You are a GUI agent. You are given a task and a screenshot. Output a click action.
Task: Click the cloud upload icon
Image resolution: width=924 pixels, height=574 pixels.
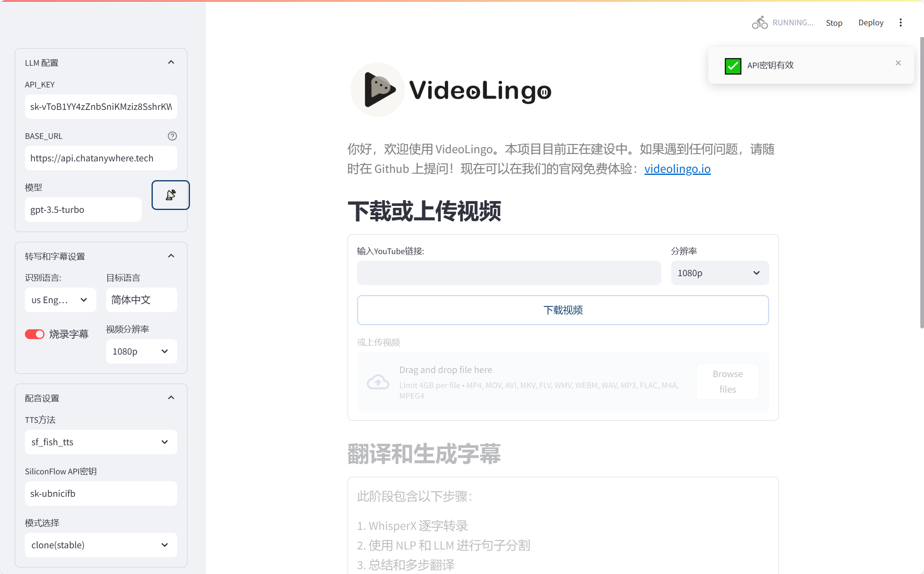[x=378, y=382]
